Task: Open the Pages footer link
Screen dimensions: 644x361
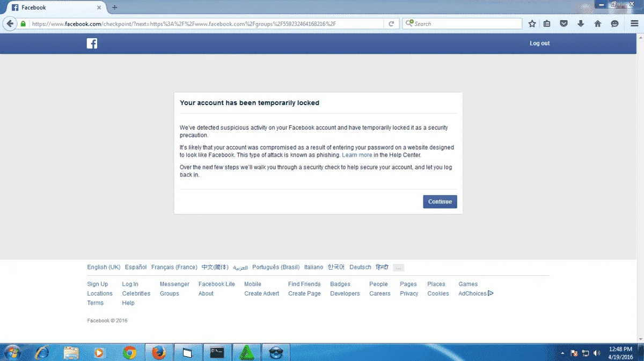Action: (408, 284)
